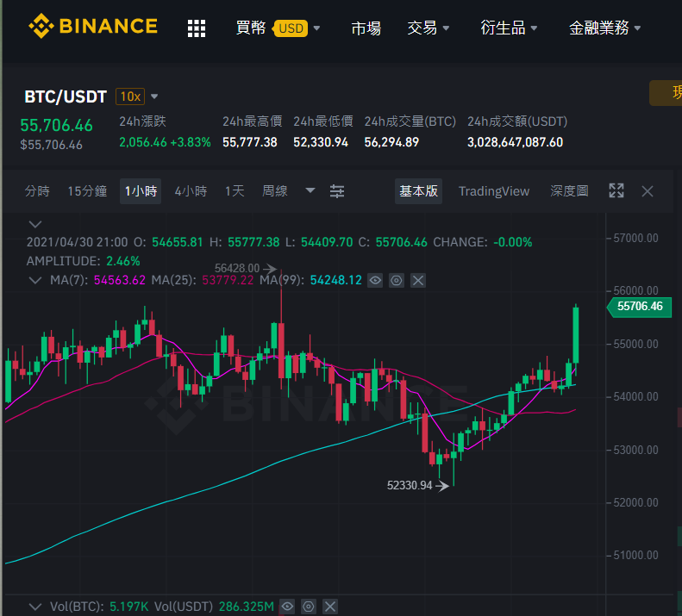
Task: Open the 衍生品 dropdown menu
Action: (x=509, y=28)
